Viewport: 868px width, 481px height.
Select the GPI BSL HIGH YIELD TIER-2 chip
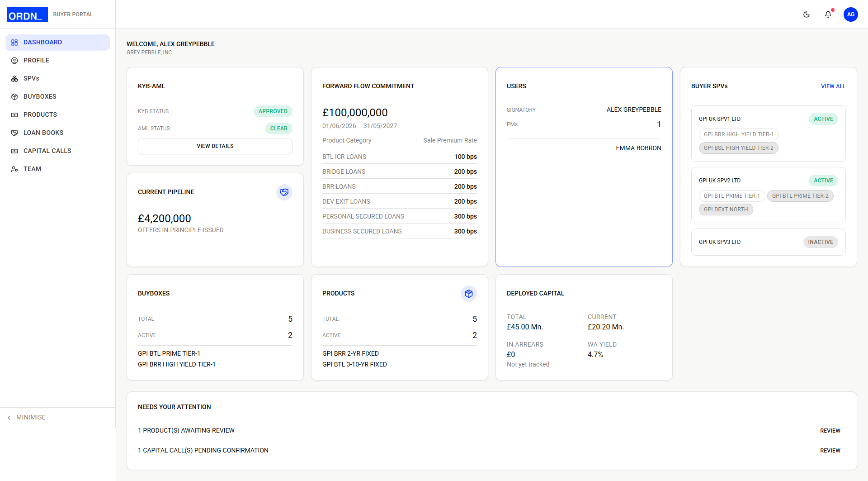[x=738, y=148]
